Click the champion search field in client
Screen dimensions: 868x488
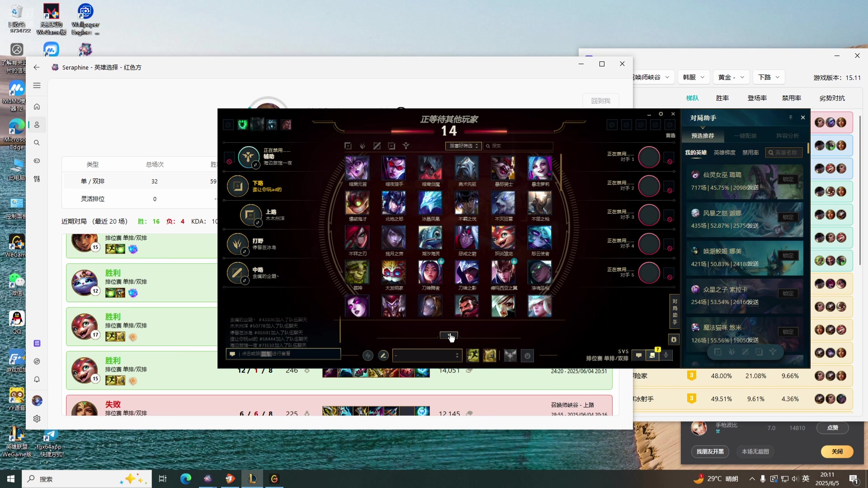(x=518, y=146)
